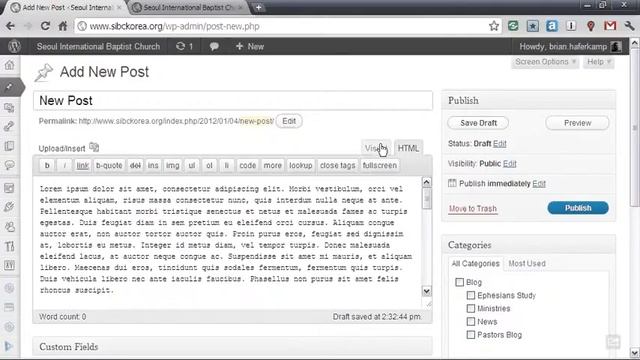The width and height of the screenshot is (640, 360).
Task: Select the Most Used categories tab
Action: click(x=527, y=264)
